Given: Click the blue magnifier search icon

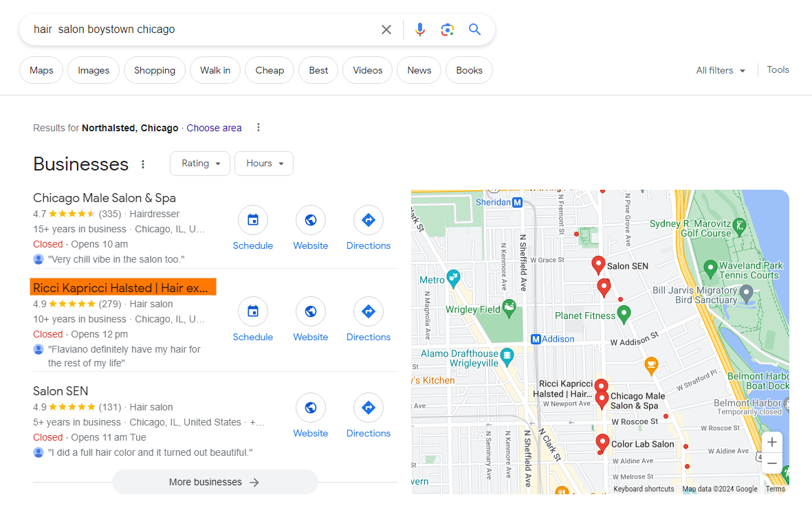Looking at the screenshot, I should pyautogui.click(x=474, y=30).
